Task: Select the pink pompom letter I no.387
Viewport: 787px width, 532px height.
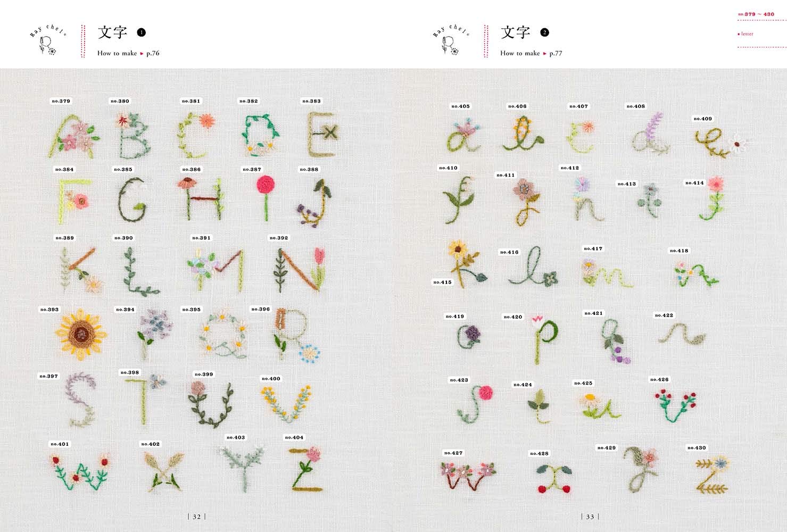Action: pyautogui.click(x=266, y=197)
